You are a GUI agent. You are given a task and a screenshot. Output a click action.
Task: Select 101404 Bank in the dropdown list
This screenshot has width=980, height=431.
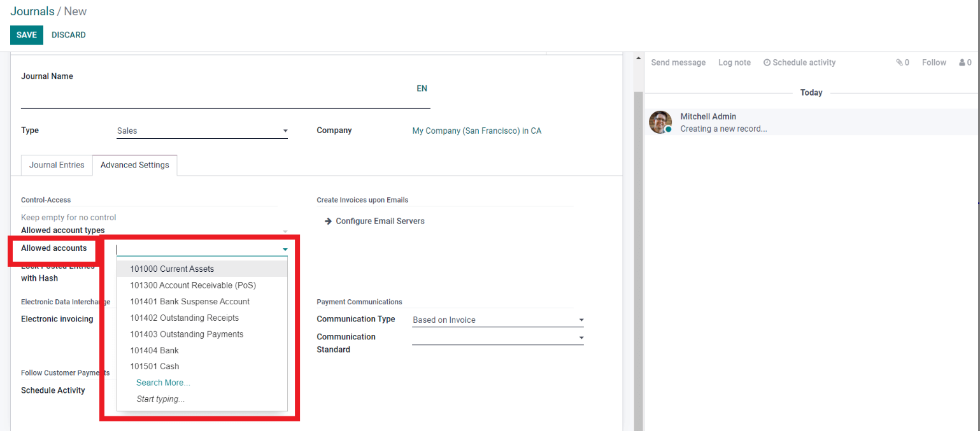(x=155, y=350)
